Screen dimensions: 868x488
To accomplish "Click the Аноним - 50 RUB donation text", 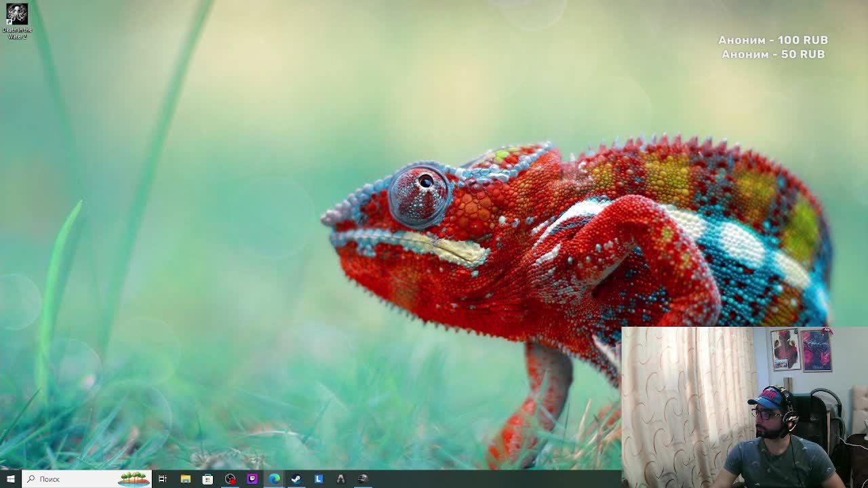I will point(773,54).
